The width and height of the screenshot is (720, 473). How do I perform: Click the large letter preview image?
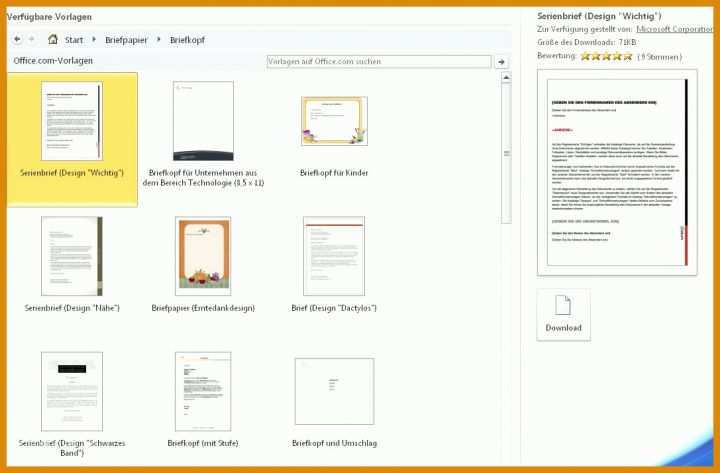coord(617,172)
